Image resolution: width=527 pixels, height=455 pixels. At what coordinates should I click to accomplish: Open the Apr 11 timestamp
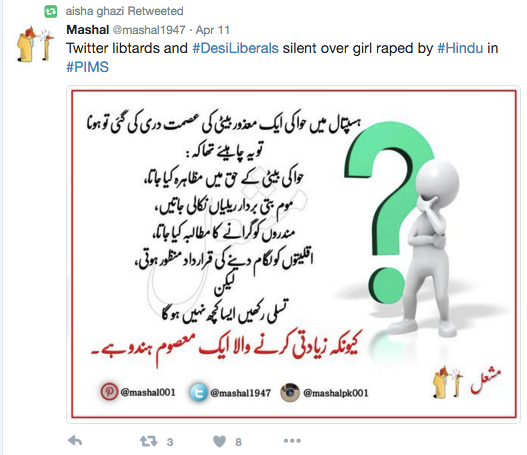213,30
